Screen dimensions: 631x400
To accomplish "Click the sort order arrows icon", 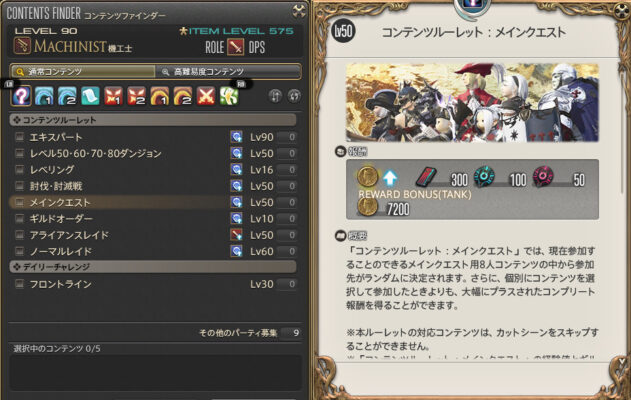I will [275, 96].
